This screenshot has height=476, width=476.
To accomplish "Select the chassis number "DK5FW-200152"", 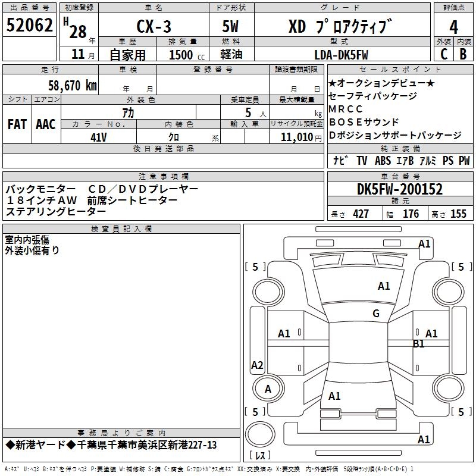I will click(x=400, y=189).
